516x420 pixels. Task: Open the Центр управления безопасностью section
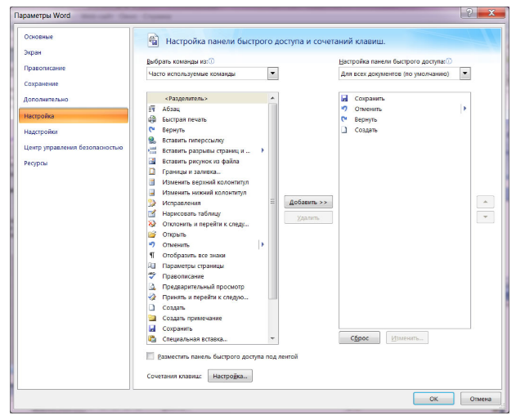pyautogui.click(x=74, y=147)
